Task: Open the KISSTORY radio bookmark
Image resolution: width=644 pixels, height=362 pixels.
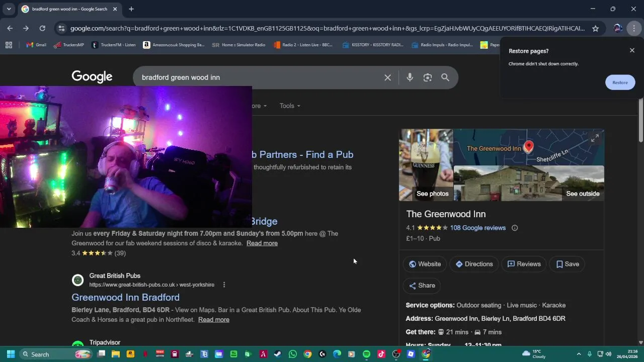Action: [x=372, y=45]
